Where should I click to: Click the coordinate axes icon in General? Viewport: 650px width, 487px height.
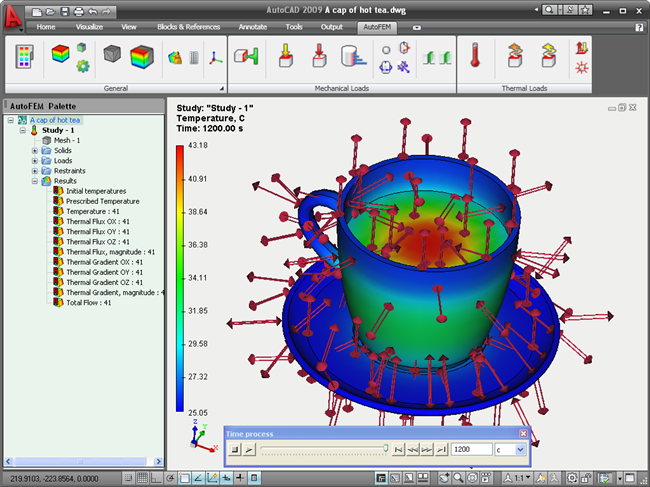coord(215,58)
